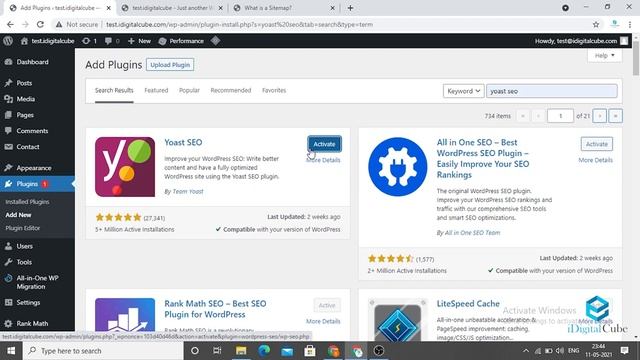Click the taskbar search box
640x360 pixels.
click(x=102, y=351)
